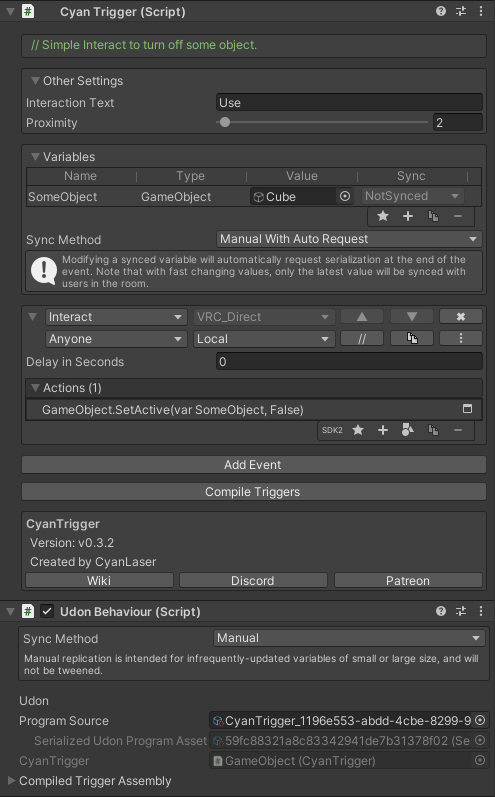The width and height of the screenshot is (495, 797).
Task: Click the SDK2 actions button
Action: click(x=332, y=430)
